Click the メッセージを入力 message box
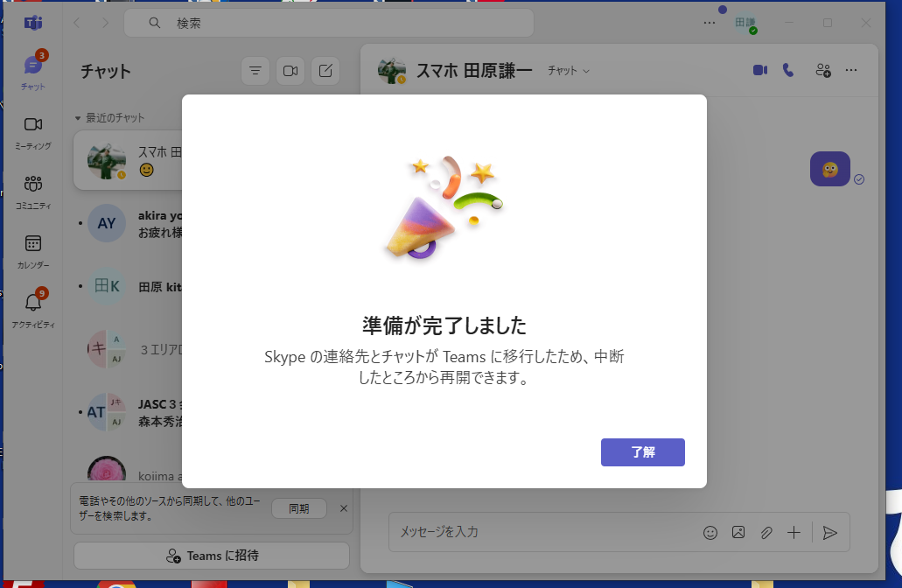This screenshot has width=902, height=588. coord(547,532)
